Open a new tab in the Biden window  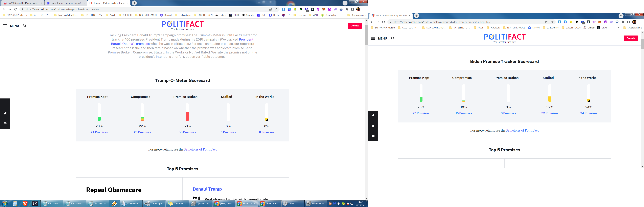click(x=416, y=16)
